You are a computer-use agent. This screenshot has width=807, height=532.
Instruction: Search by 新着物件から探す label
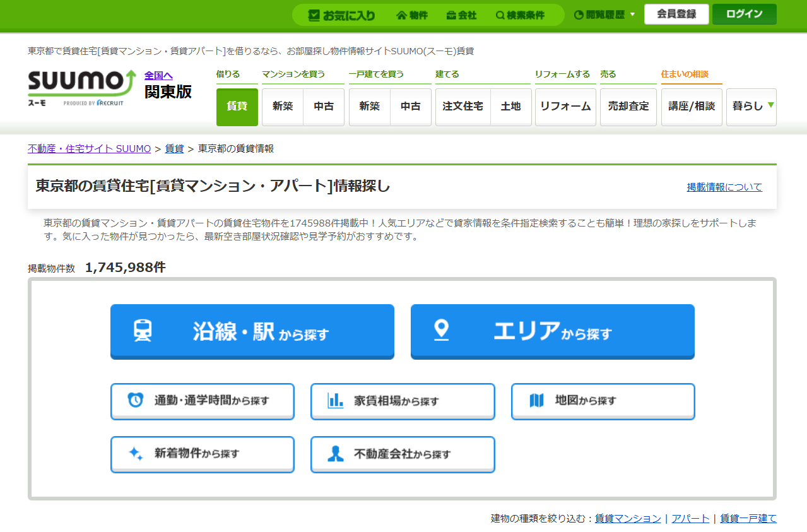197,454
